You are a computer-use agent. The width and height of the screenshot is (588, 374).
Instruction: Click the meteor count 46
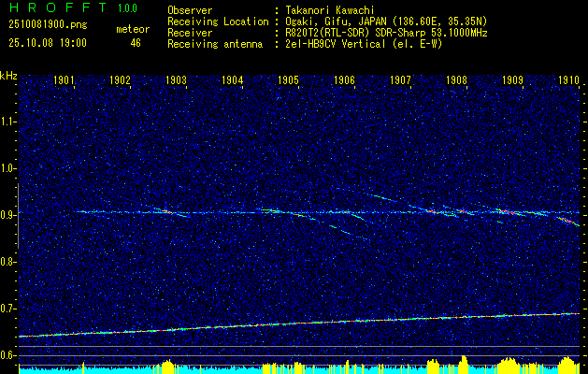coord(136,43)
